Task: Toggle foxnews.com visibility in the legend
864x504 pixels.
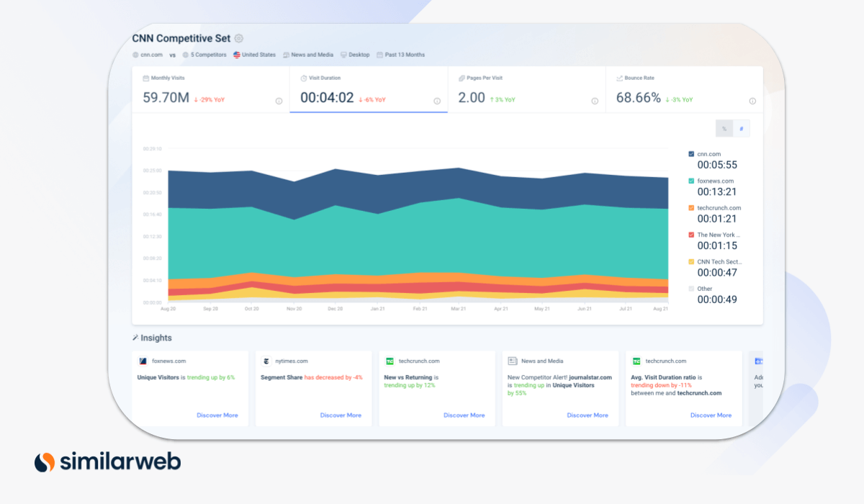Action: point(691,181)
